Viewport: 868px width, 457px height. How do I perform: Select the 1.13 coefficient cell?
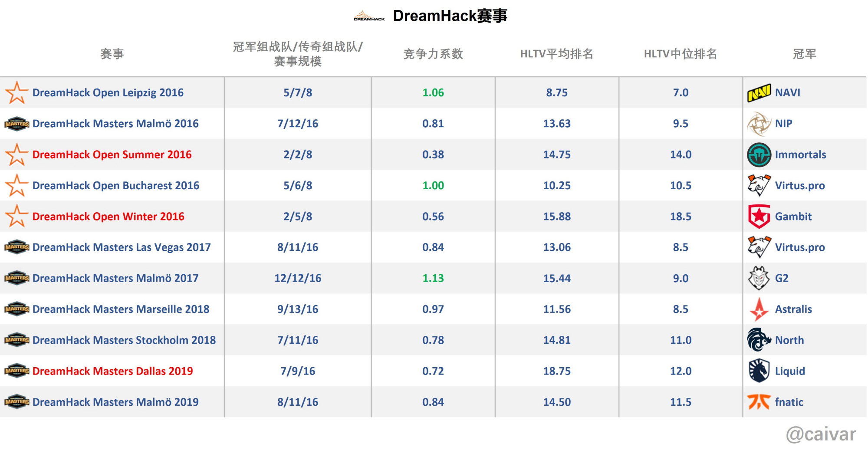click(433, 278)
